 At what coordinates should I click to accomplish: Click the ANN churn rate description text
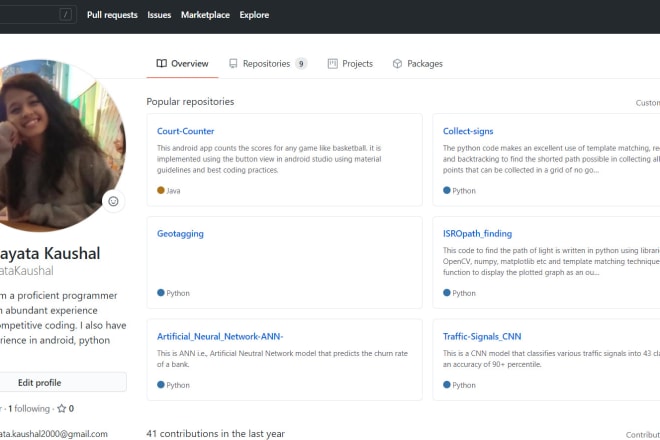pyautogui.click(x=282, y=359)
